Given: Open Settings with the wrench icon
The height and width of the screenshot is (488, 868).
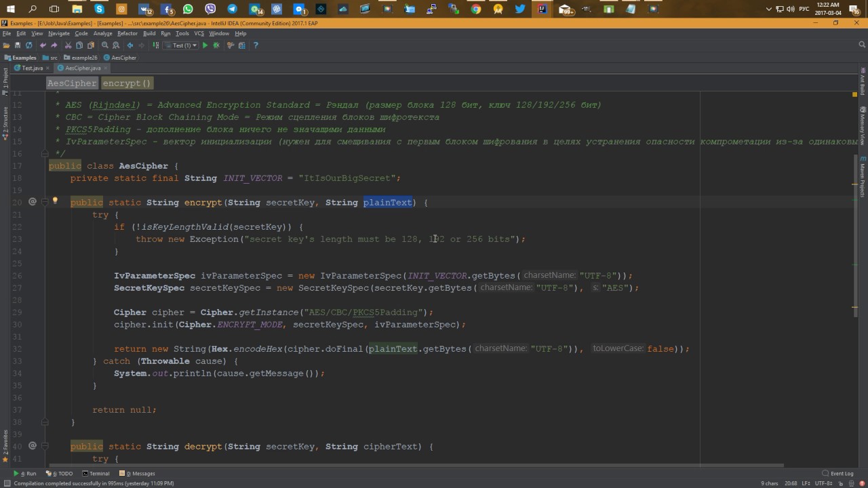Looking at the screenshot, I should click(231, 45).
